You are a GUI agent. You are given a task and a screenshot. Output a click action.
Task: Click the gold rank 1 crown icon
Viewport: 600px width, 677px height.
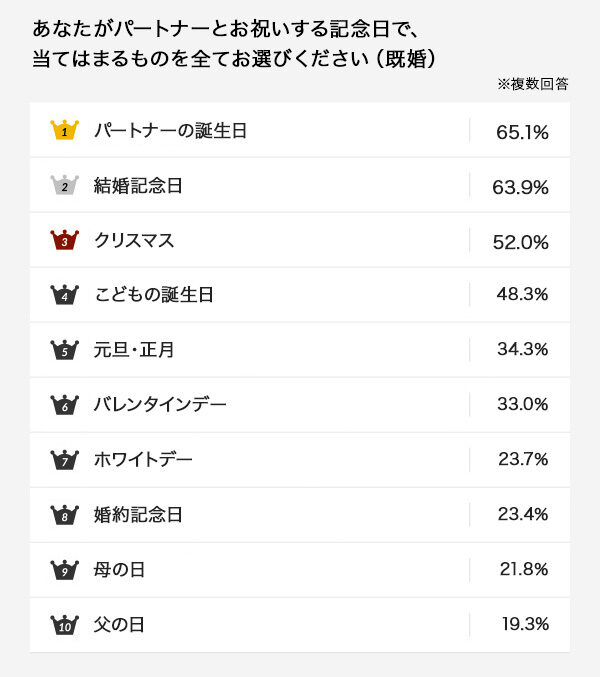pos(64,130)
